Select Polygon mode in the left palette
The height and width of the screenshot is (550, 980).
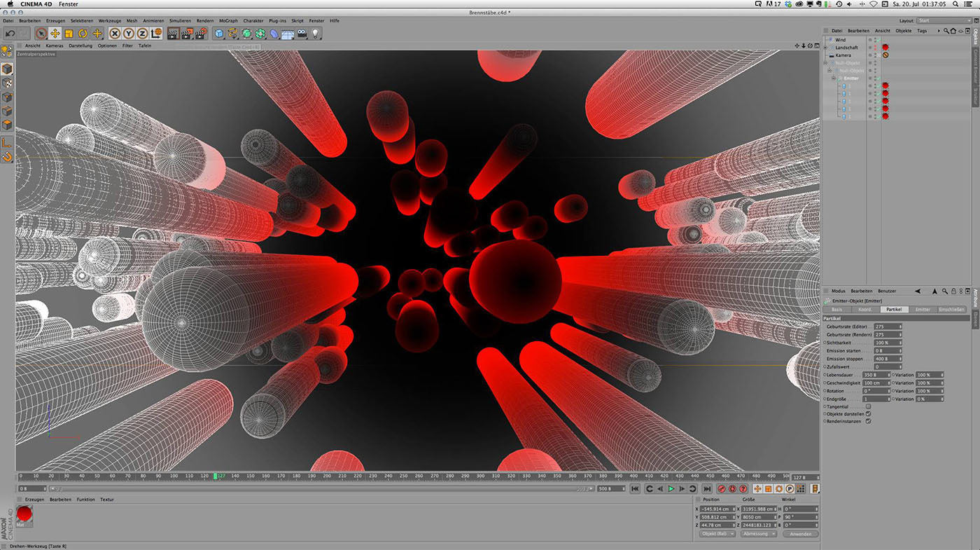click(x=7, y=125)
